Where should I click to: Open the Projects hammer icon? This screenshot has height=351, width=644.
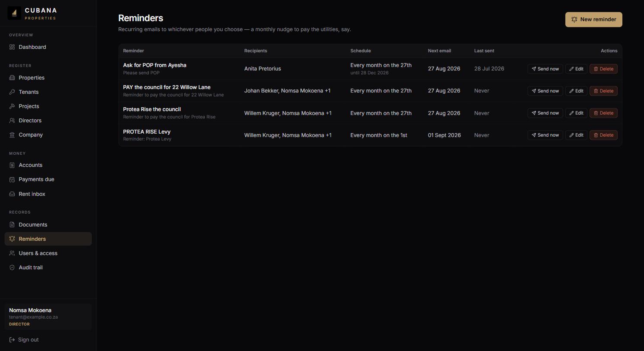click(x=12, y=106)
